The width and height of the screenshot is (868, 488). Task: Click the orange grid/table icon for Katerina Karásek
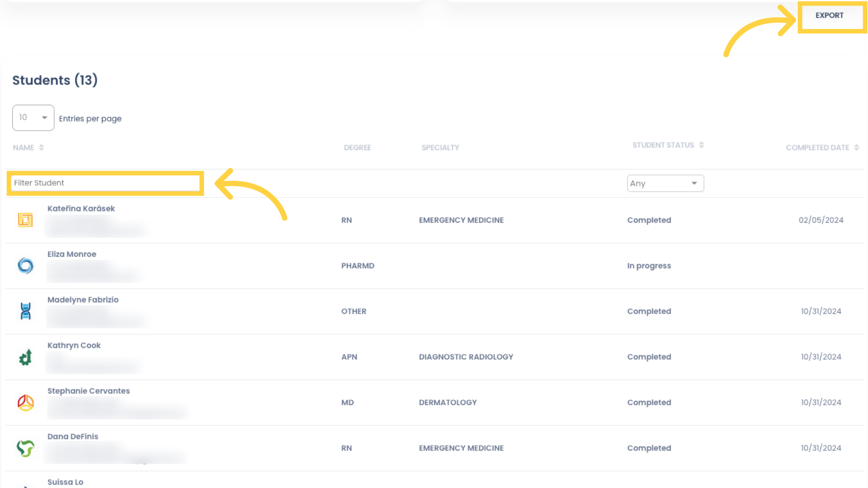[x=25, y=220]
